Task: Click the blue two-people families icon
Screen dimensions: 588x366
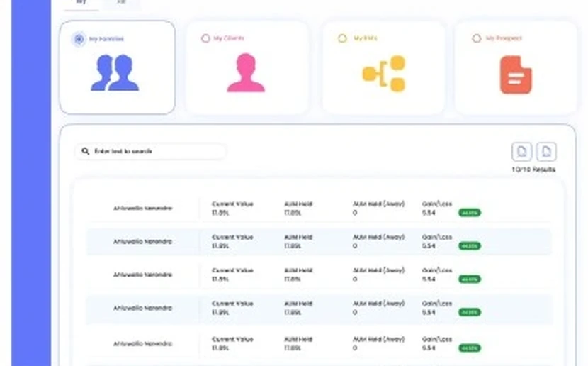Action: 115,73
